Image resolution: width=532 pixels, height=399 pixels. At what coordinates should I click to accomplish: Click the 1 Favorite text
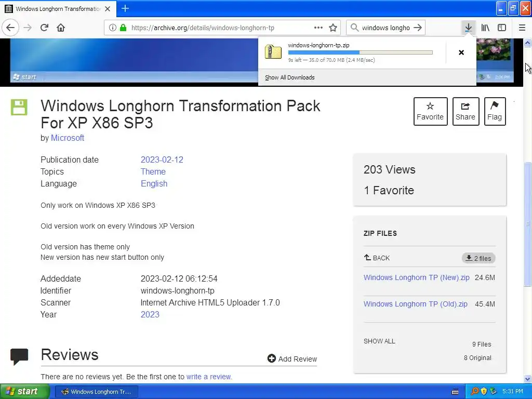click(389, 190)
